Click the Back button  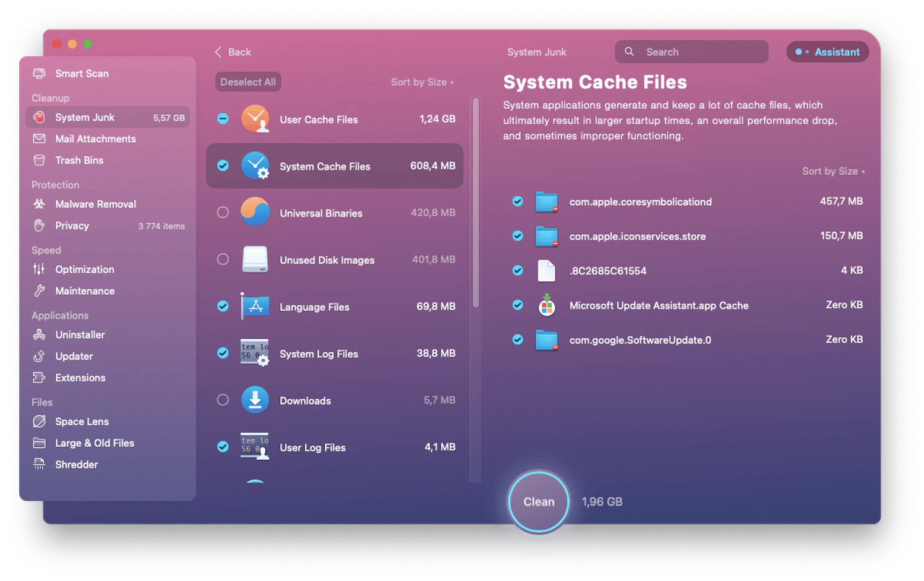pyautogui.click(x=233, y=52)
